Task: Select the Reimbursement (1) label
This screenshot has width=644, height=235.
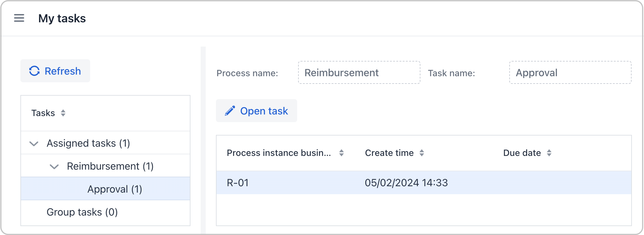Action: click(x=110, y=166)
